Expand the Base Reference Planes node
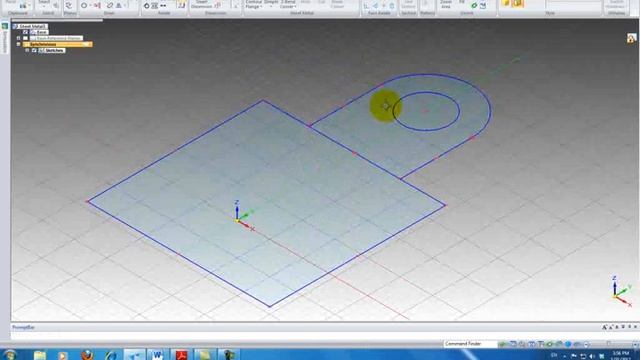Viewport: 640px width, 360px height. coord(18,38)
